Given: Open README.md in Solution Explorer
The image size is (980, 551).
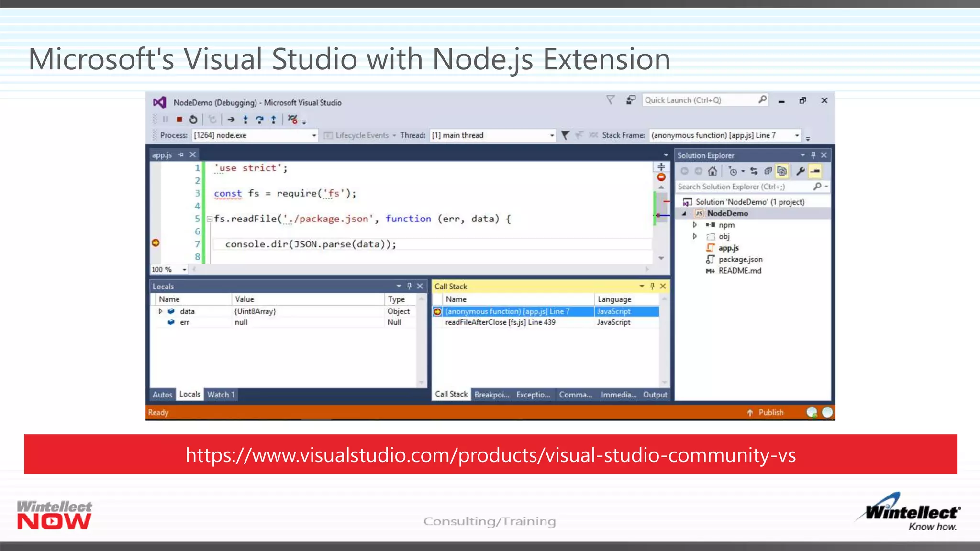Looking at the screenshot, I should 740,271.
